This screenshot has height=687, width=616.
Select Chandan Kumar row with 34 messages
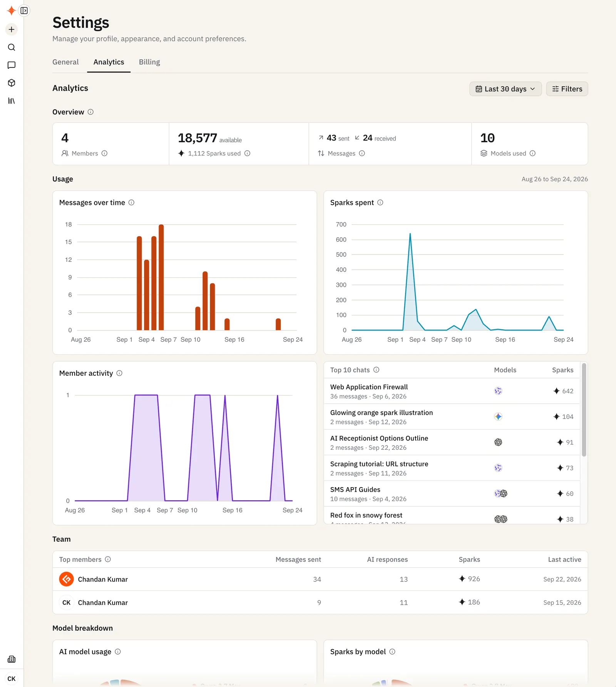click(x=320, y=579)
